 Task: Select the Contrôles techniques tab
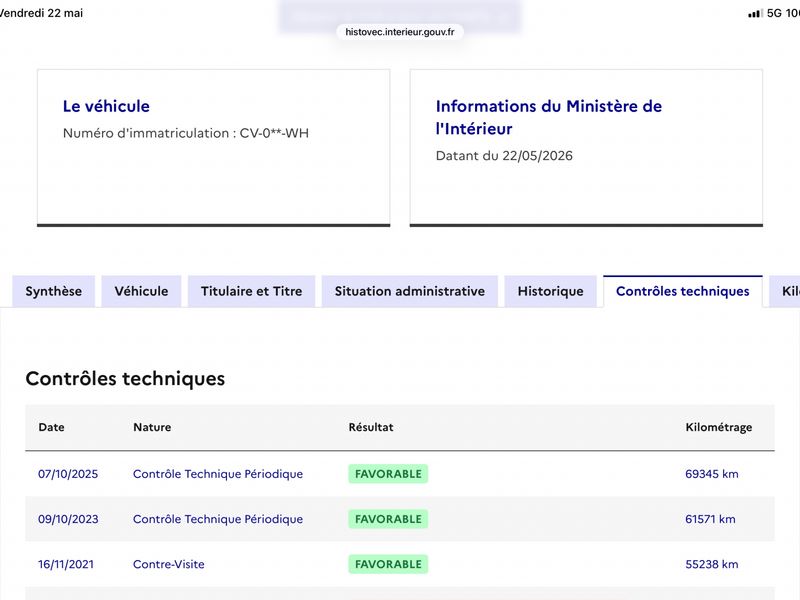click(x=683, y=291)
